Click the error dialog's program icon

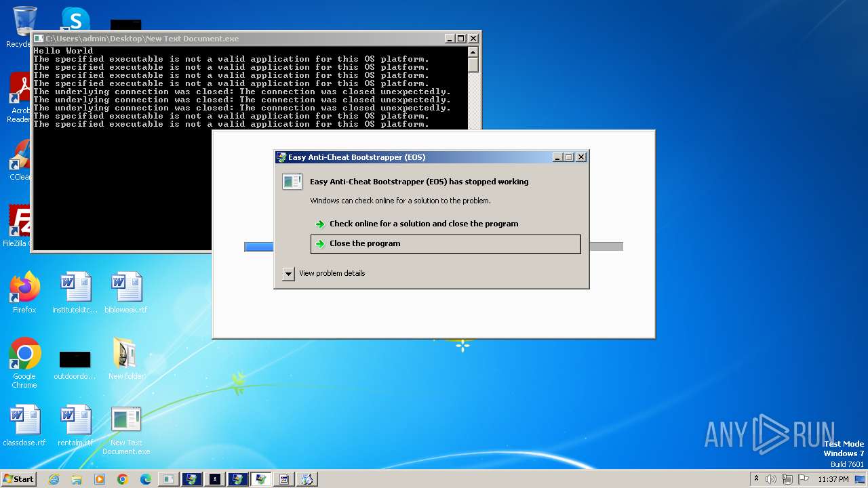click(292, 181)
